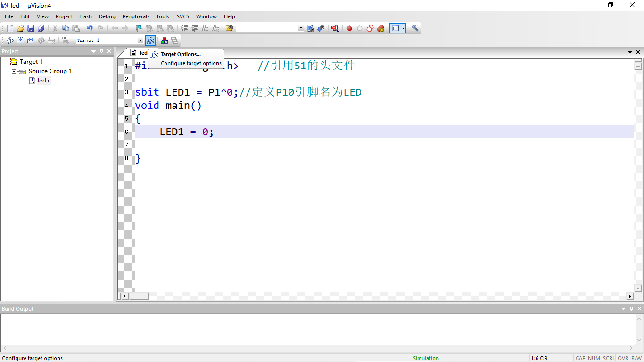Open the File menu
Image resolution: width=644 pixels, height=362 pixels.
point(9,16)
